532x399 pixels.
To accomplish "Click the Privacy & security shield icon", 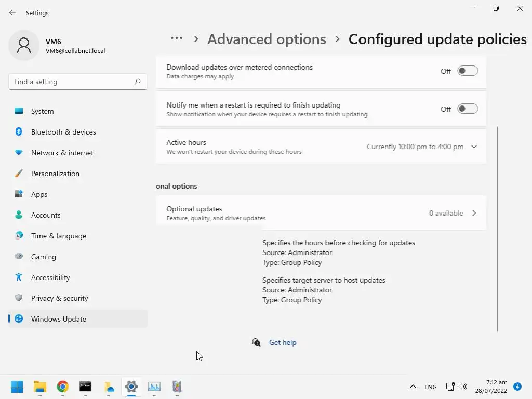I will [x=19, y=298].
